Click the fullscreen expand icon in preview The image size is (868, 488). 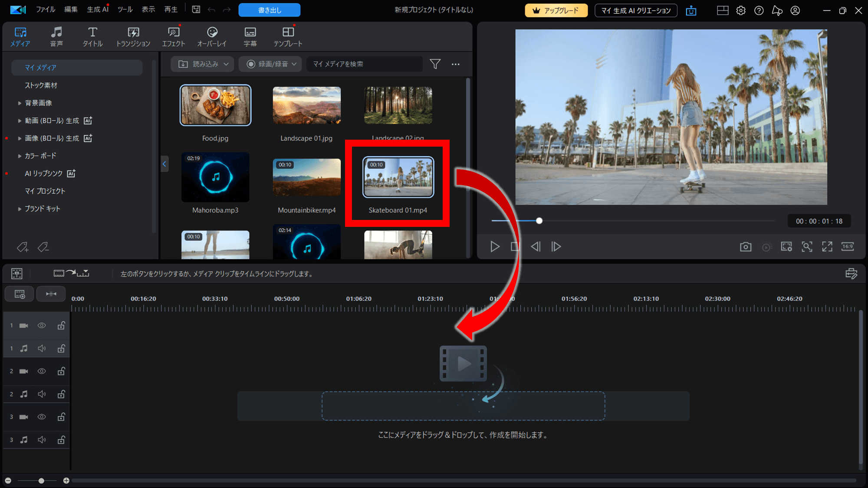click(827, 247)
